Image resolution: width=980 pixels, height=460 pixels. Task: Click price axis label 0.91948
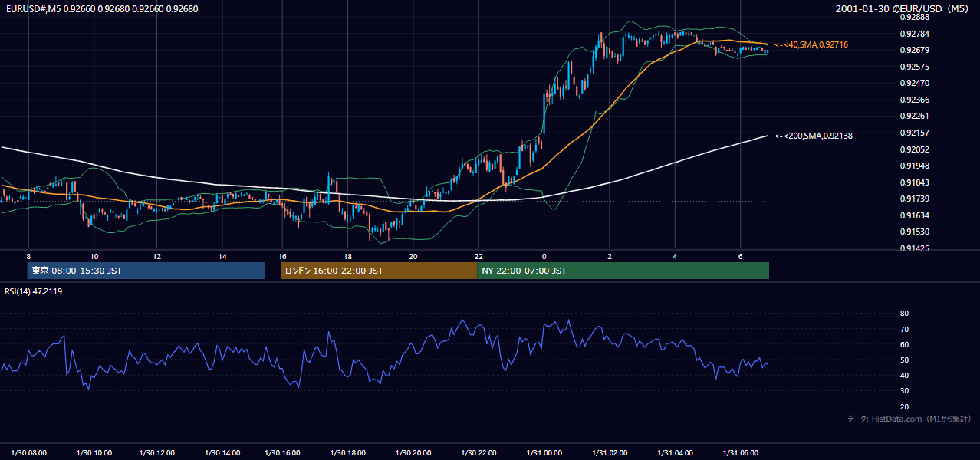[x=913, y=166]
